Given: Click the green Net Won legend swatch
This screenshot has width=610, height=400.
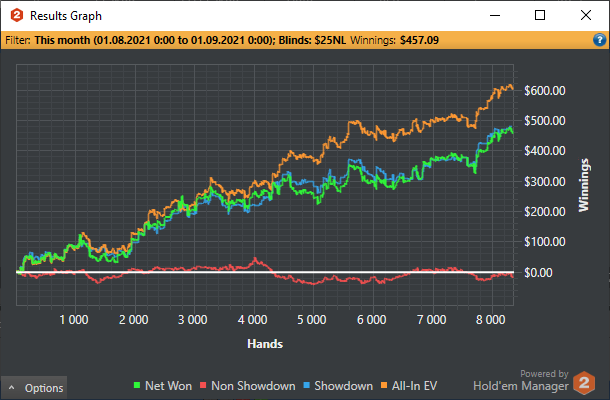Looking at the screenshot, I should [137, 385].
